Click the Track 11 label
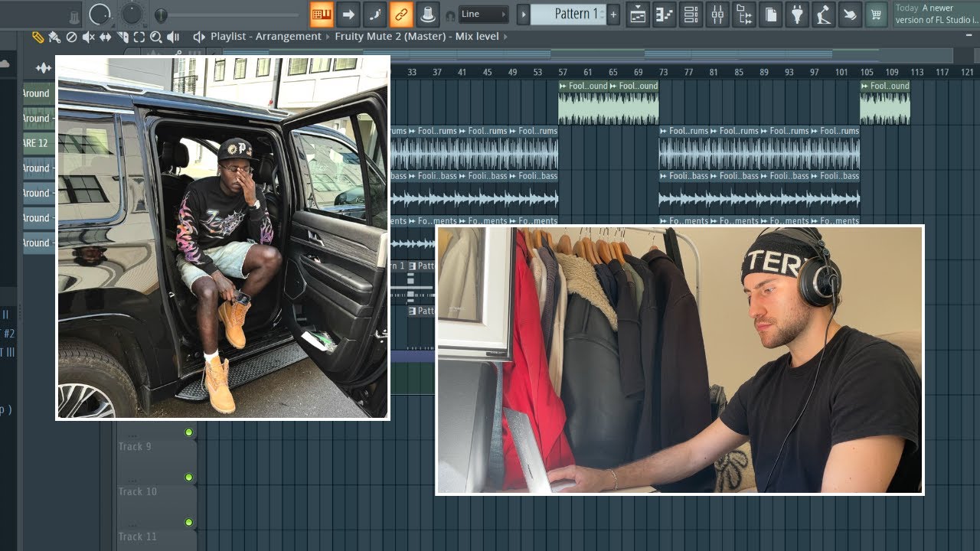 tap(137, 536)
